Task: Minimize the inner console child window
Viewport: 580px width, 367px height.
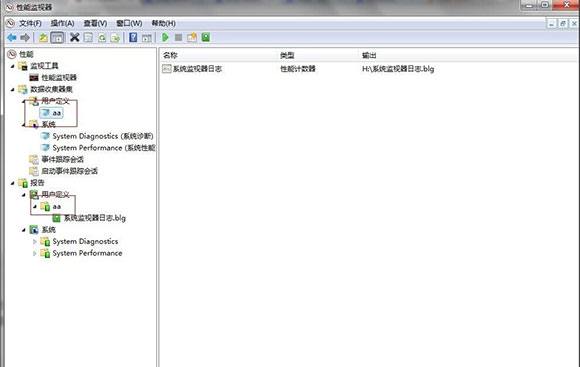Action: 552,24
